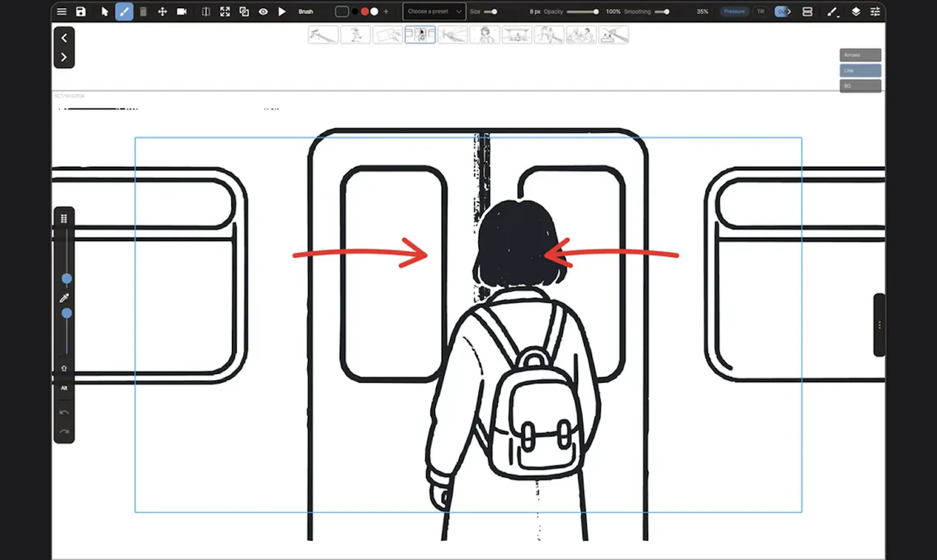Open the highlighted fourth storyboard thumbnail
937x560 pixels.
pos(420,35)
